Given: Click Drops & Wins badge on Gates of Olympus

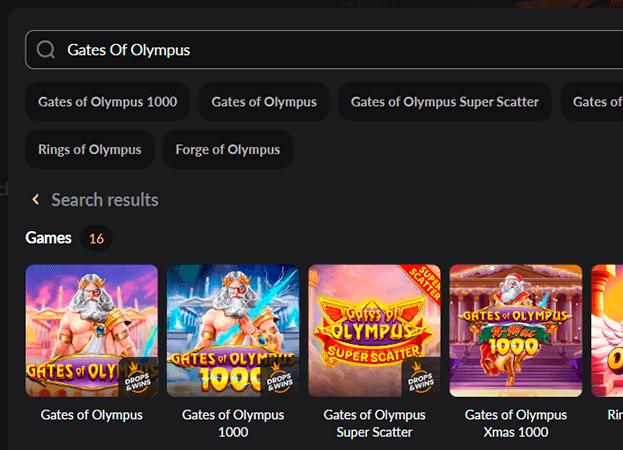Looking at the screenshot, I should (x=139, y=377).
